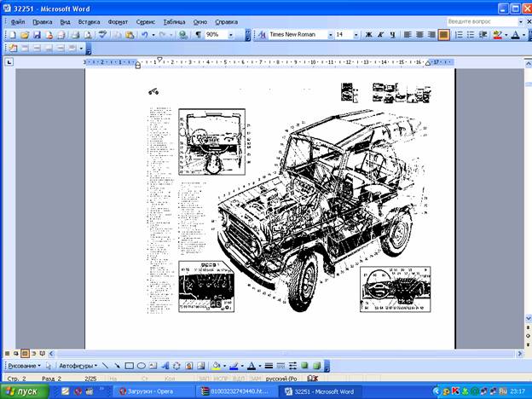532x399 pixels.
Task: Create a new blank document
Action: pyautogui.click(x=12, y=35)
